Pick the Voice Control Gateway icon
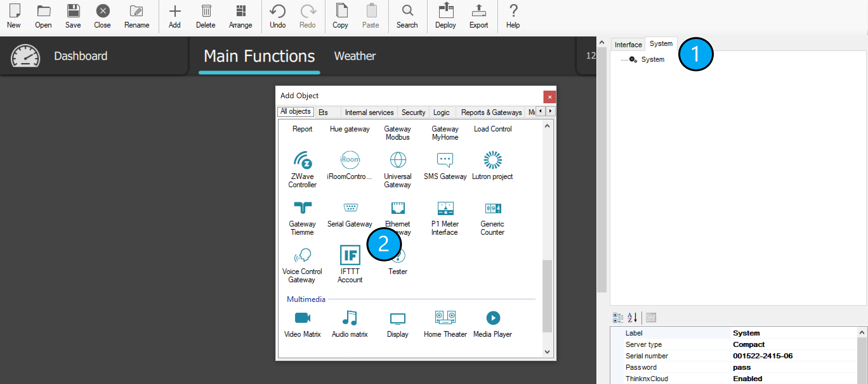Screen dimensions: 868x384 [x=302, y=255]
